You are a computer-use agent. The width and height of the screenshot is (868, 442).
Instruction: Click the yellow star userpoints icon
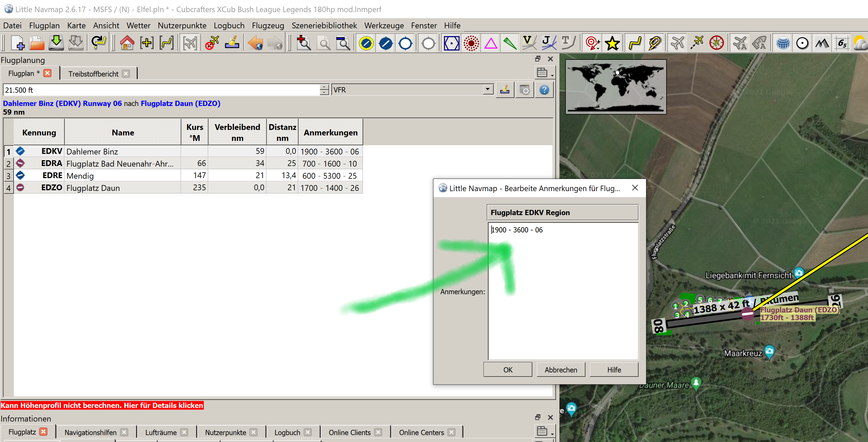612,43
